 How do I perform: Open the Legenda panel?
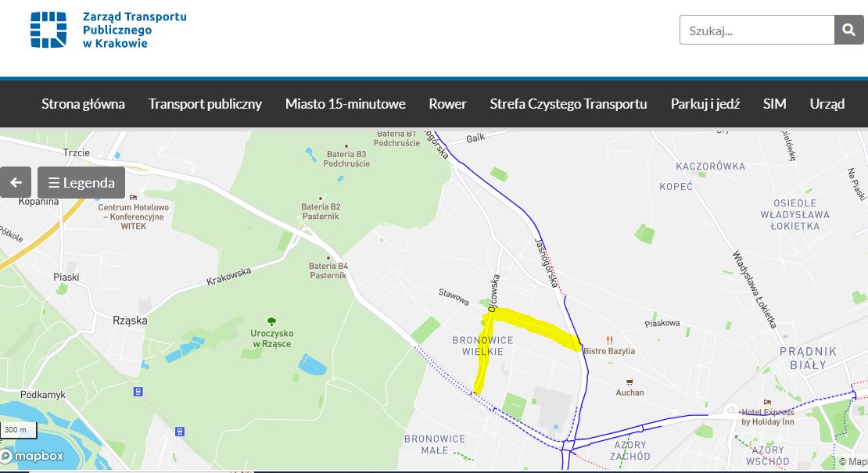pyautogui.click(x=81, y=183)
